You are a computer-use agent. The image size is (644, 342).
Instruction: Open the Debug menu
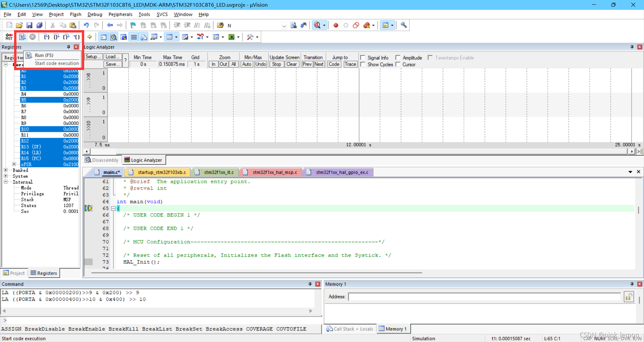tap(95, 14)
